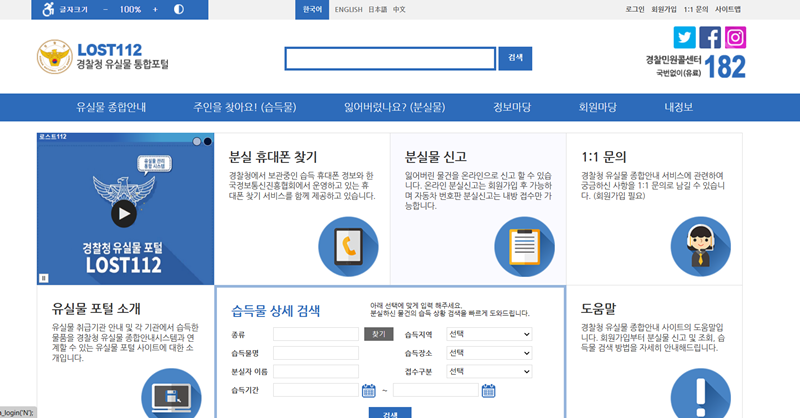The width and height of the screenshot is (800, 418).
Task: Open 잃어버렸나요? (분실물) menu
Action: click(394, 107)
